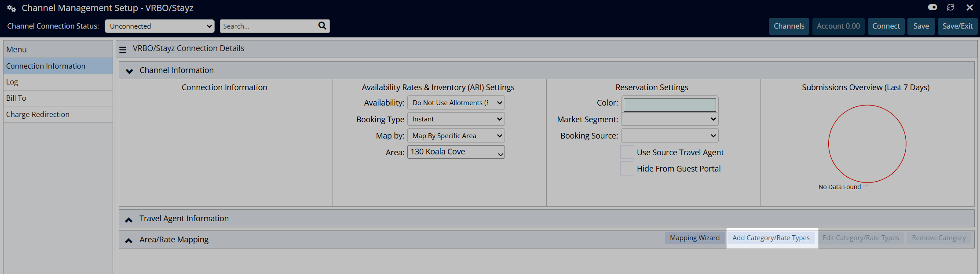Click Add Category/Rate Types
Screen dimensions: 980x274
tap(771, 238)
